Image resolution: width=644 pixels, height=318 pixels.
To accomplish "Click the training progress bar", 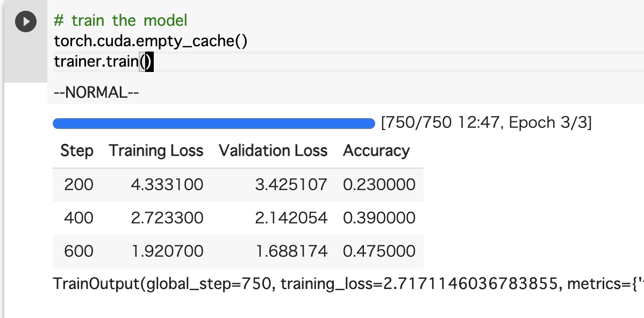I will click(214, 124).
